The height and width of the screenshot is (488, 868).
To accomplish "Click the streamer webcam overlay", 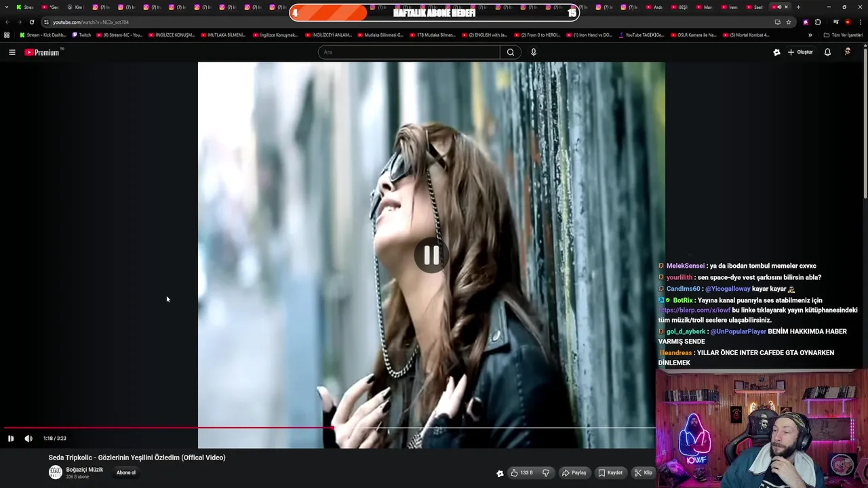I will pos(762,428).
